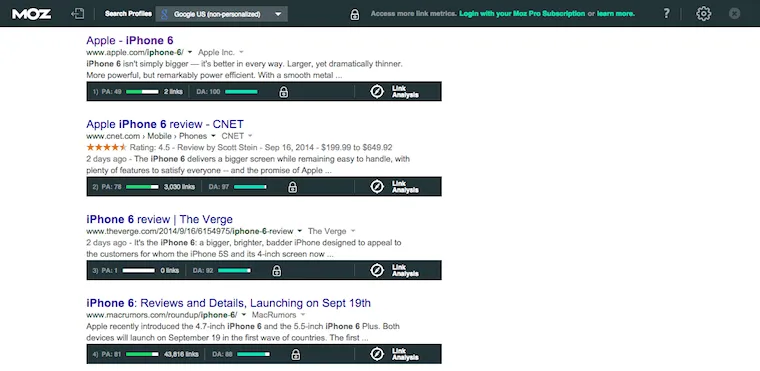Click the lock icon in the Apple result bar

(x=284, y=92)
